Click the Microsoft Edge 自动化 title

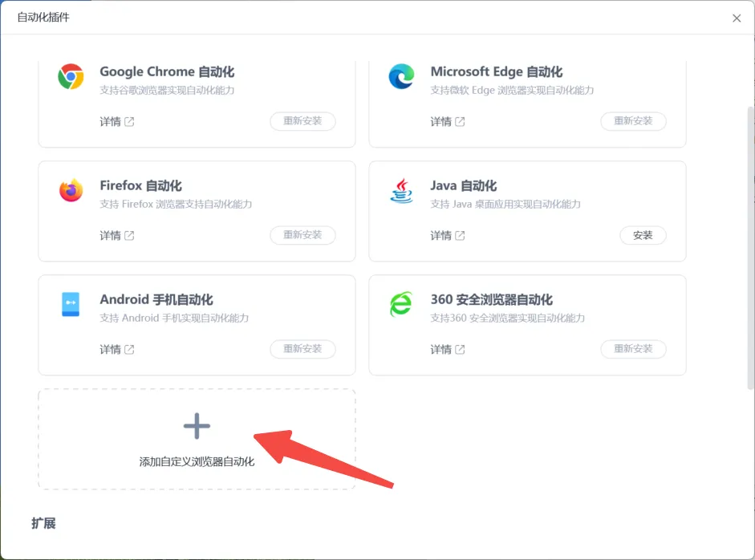click(497, 71)
